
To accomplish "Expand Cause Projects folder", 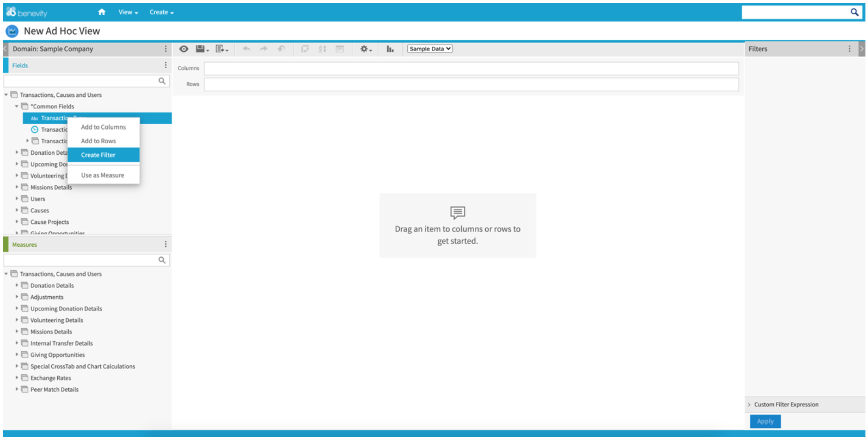I will 17,221.
